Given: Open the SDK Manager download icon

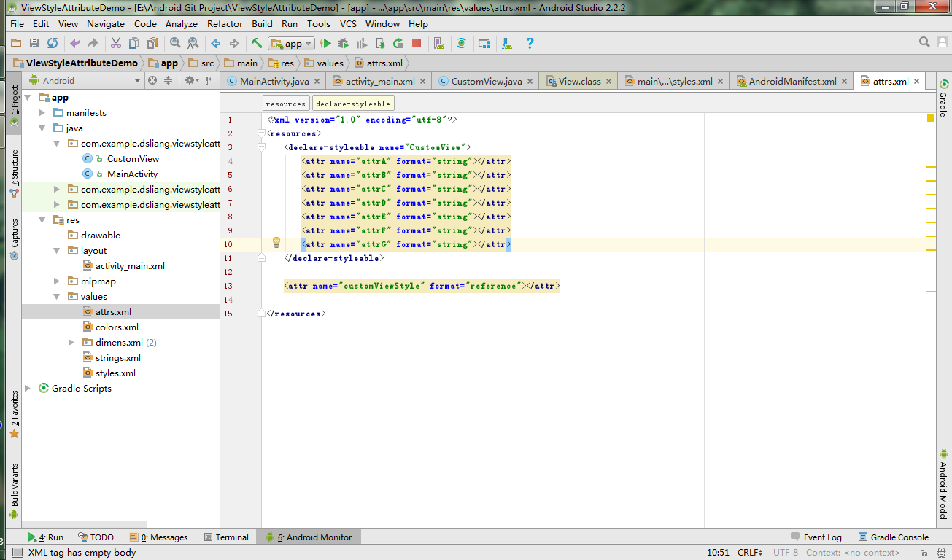Looking at the screenshot, I should (507, 43).
